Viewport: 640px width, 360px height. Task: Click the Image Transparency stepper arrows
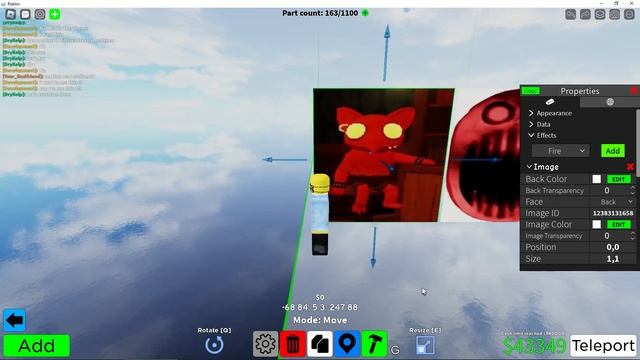tap(633, 236)
